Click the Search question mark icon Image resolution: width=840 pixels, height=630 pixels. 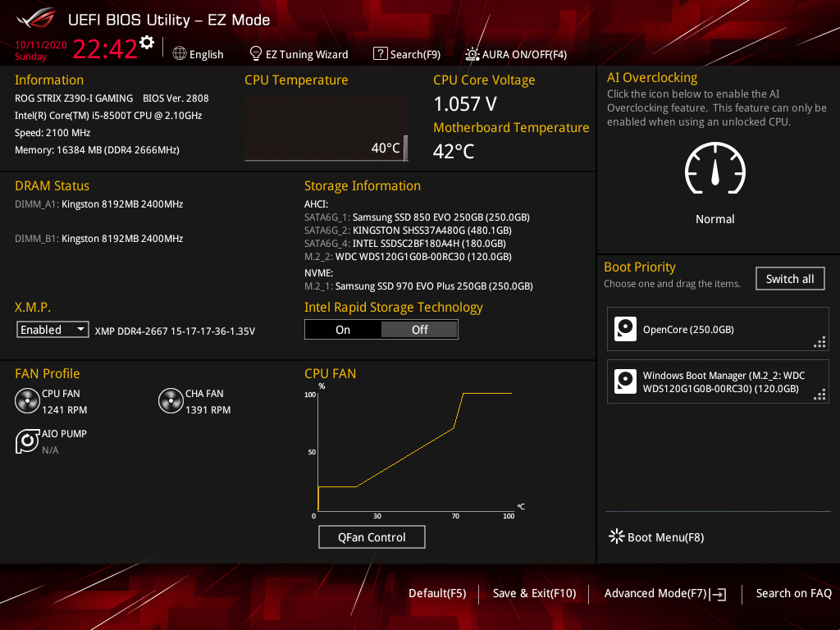381,53
